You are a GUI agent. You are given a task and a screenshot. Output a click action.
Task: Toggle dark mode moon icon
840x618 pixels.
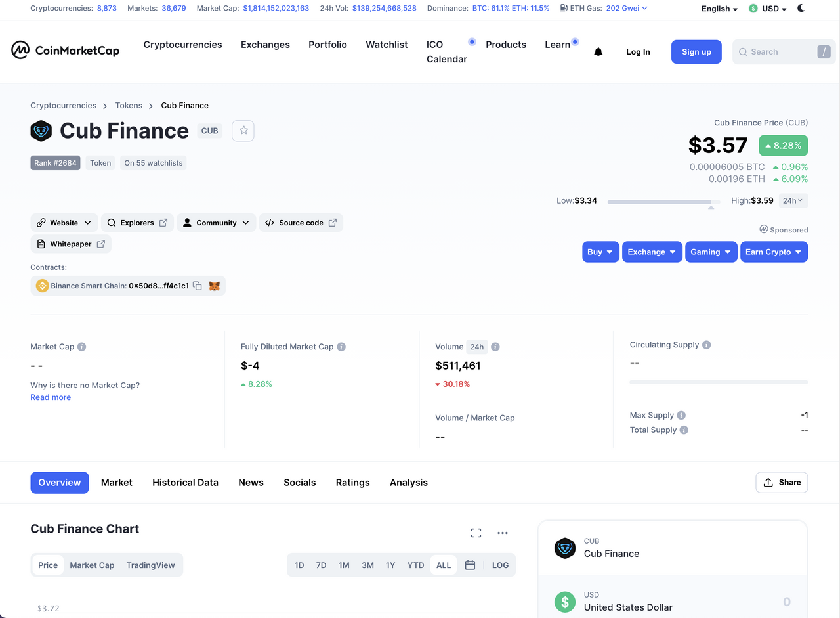[x=801, y=8]
